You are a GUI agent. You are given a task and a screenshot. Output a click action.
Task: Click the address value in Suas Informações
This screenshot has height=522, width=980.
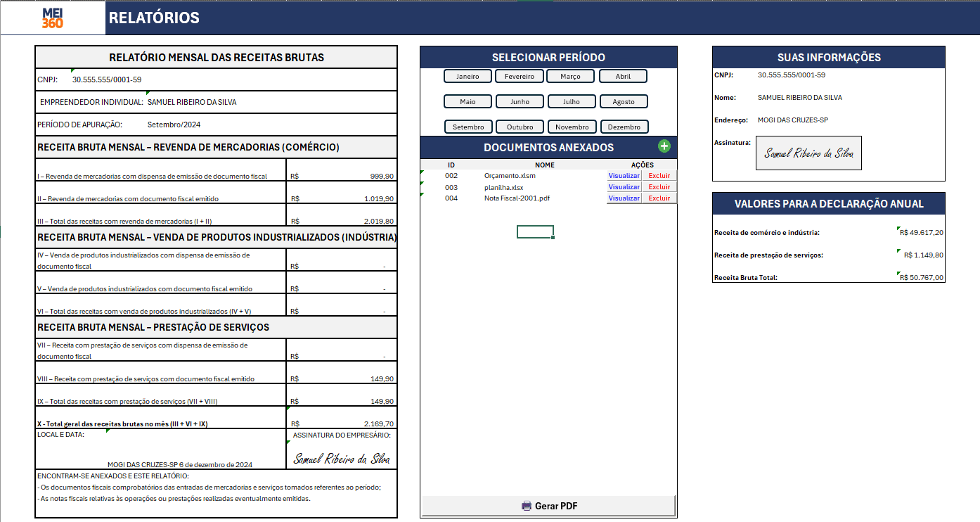(x=793, y=120)
